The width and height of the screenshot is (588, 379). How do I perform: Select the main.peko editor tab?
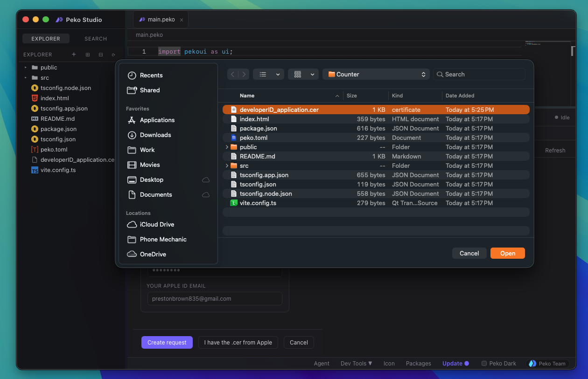pos(161,20)
